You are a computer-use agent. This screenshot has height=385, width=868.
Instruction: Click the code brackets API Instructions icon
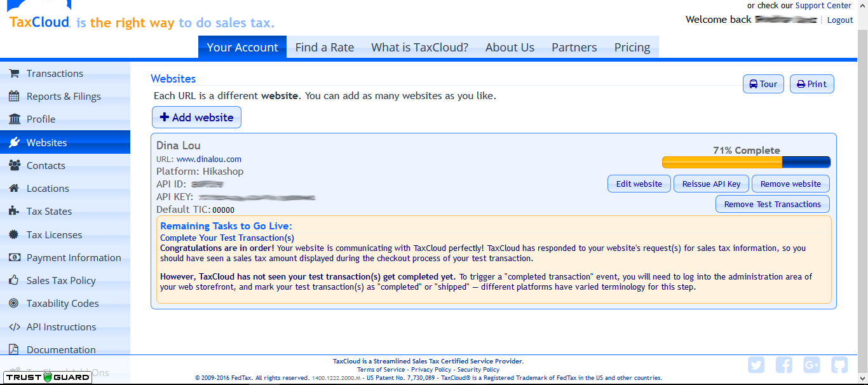pyautogui.click(x=15, y=327)
